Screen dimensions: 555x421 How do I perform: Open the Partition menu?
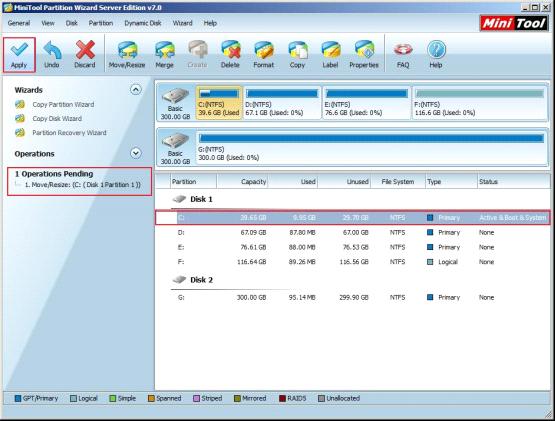click(x=101, y=23)
